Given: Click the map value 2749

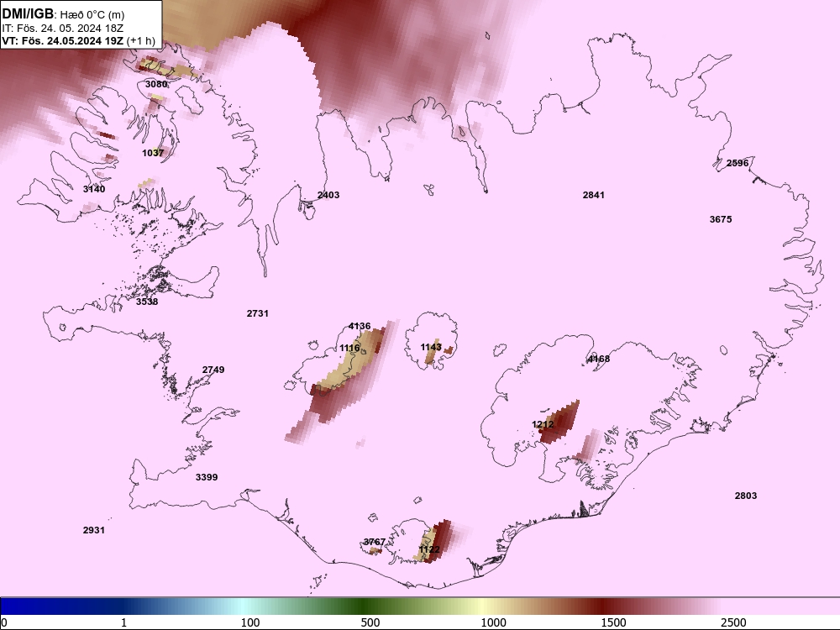Looking at the screenshot, I should (213, 370).
